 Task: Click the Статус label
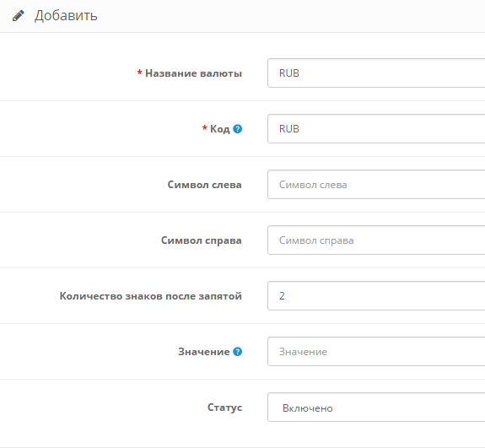(224, 408)
